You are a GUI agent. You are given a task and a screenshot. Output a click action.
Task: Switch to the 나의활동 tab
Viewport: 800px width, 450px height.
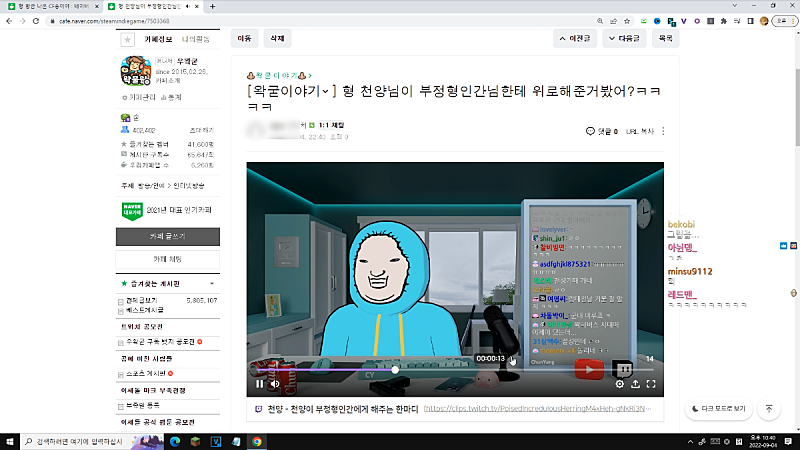click(196, 39)
